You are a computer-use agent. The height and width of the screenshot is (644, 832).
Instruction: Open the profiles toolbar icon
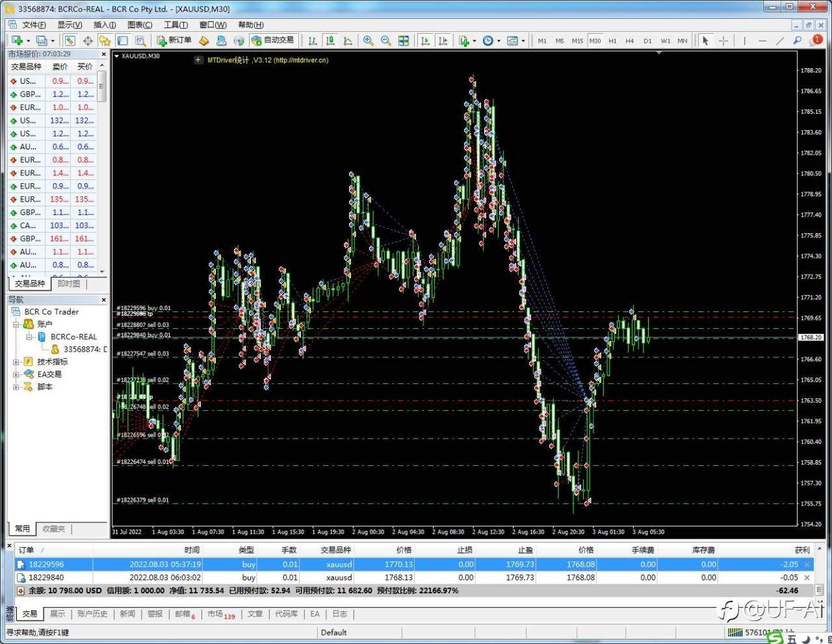point(42,40)
